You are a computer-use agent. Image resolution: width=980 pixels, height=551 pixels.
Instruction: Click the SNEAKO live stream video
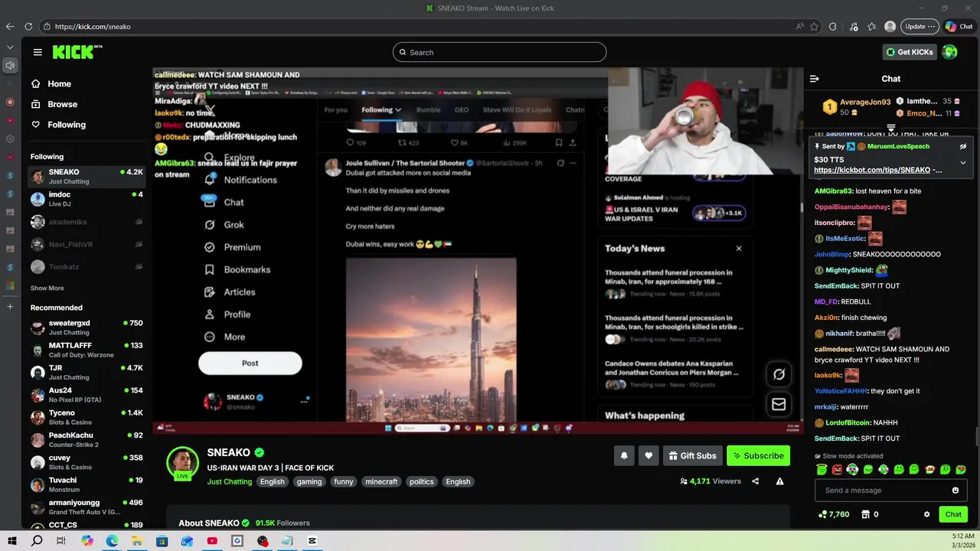[478, 251]
